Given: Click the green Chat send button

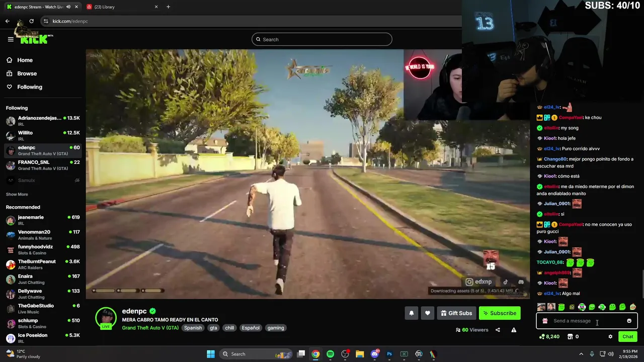Looking at the screenshot, I should click(628, 337).
